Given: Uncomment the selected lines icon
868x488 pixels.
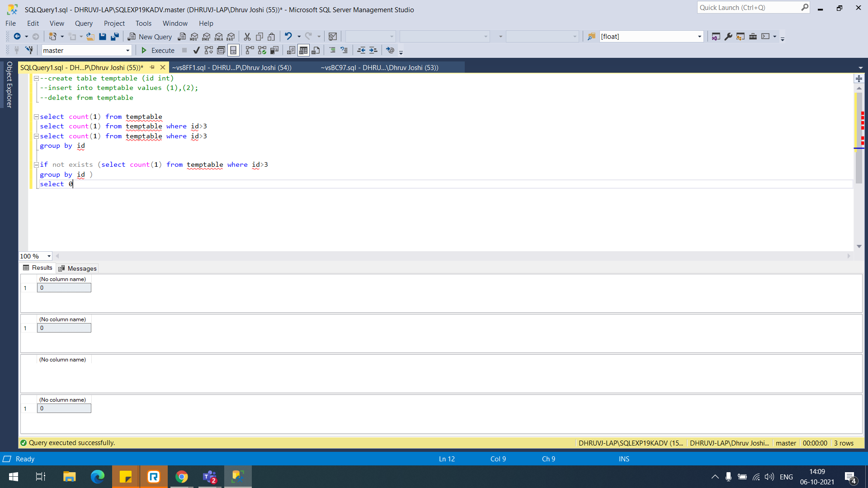Looking at the screenshot, I should click(344, 50).
